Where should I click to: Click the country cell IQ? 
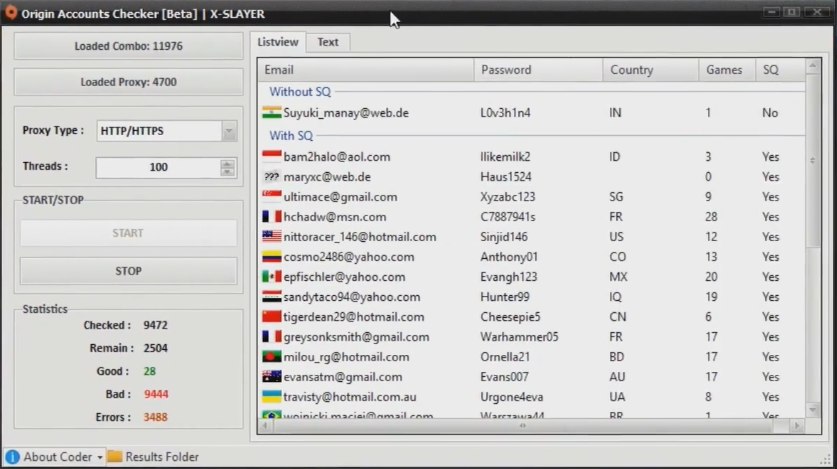(615, 297)
